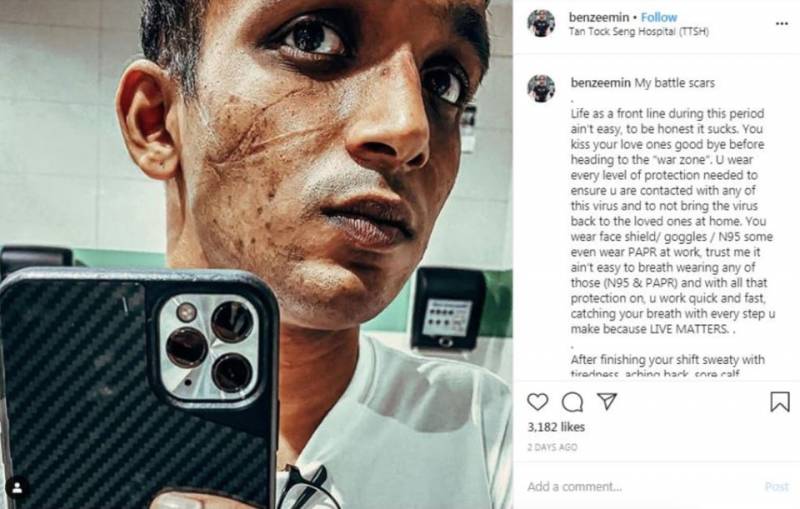Open Tan Tock Seng Hospital location link
800x509 pixels.
[x=639, y=32]
